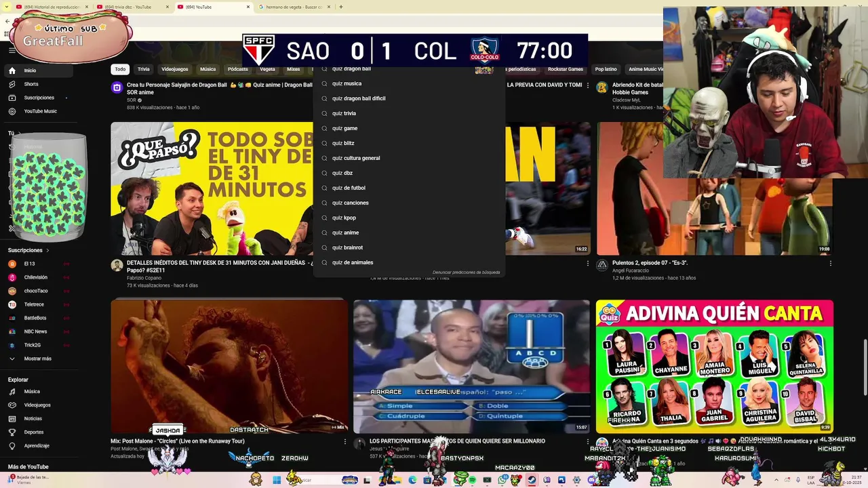The height and width of the screenshot is (488, 868).
Task: Open Post Malone Circles mix thumbnail
Action: 229,367
